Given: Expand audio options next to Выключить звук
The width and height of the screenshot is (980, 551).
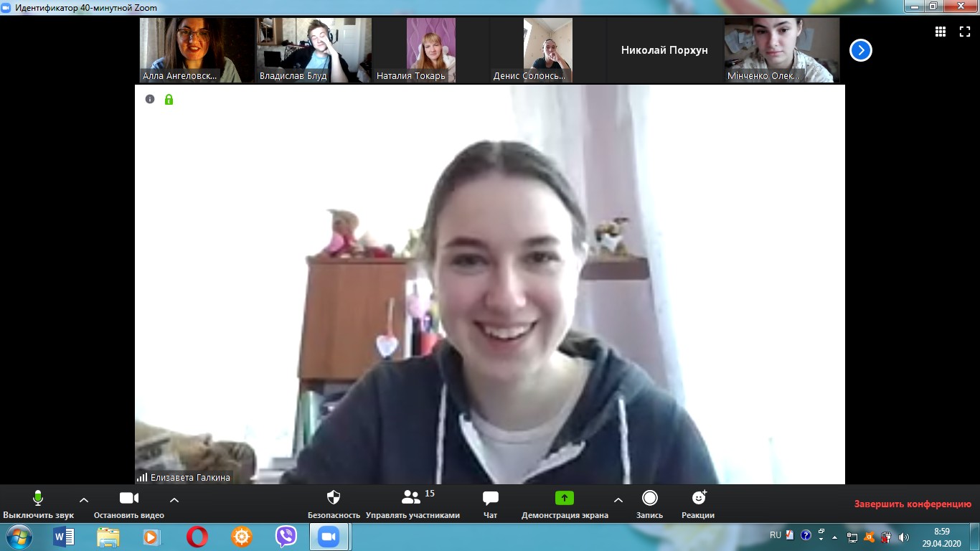Looking at the screenshot, I should tap(84, 499).
